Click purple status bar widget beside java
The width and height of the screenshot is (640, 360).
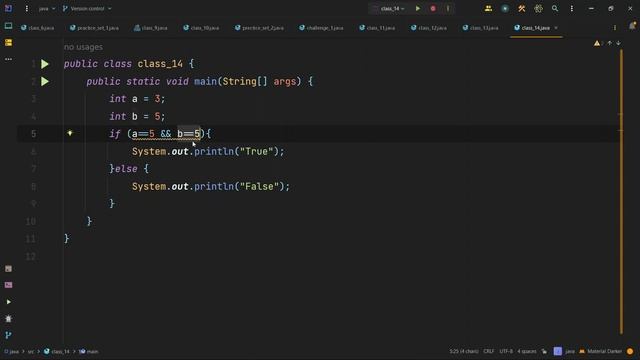pyautogui.click(x=558, y=351)
